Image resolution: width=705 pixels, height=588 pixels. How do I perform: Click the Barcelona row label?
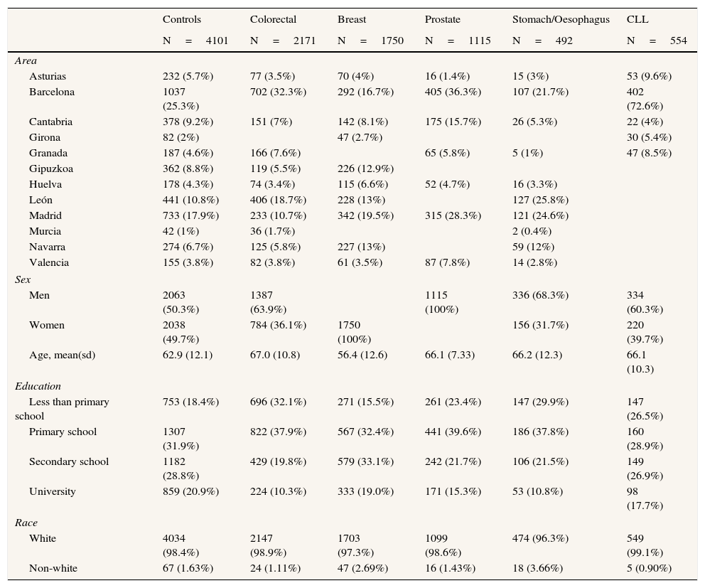tap(52, 92)
